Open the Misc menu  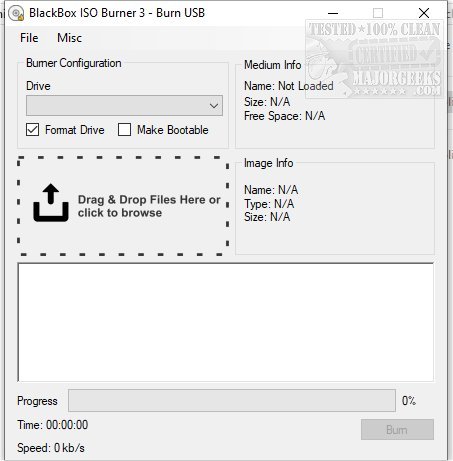tap(69, 38)
